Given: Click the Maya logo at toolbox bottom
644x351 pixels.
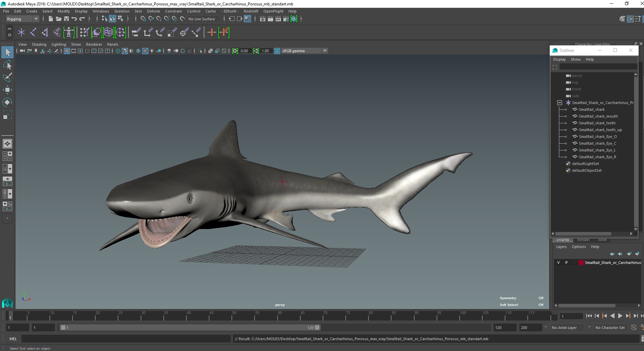Looking at the screenshot, I should click(7, 303).
